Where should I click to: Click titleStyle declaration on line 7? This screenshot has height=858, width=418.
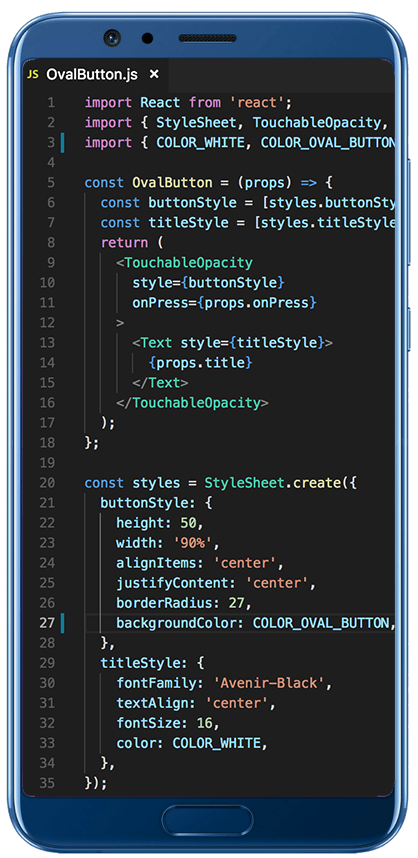[188, 223]
